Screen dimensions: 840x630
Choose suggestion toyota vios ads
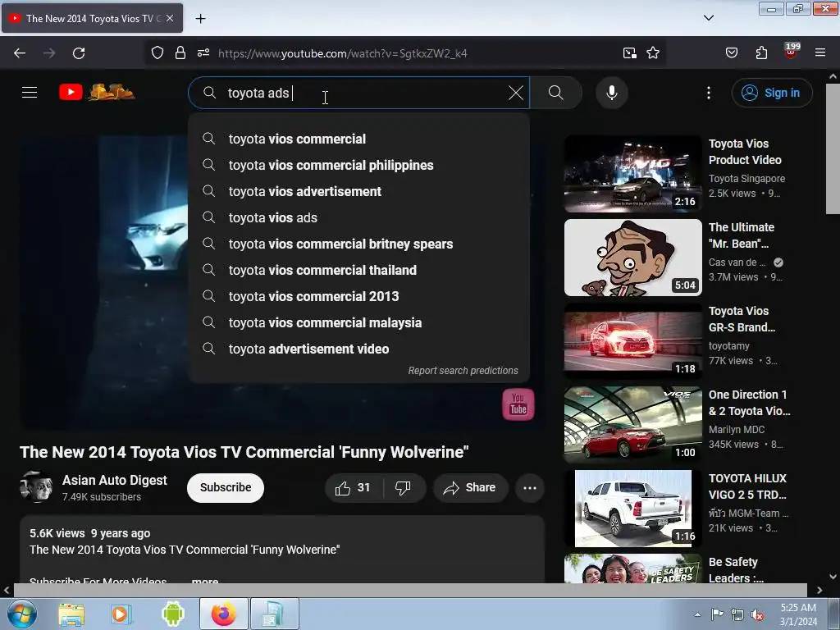(359, 217)
